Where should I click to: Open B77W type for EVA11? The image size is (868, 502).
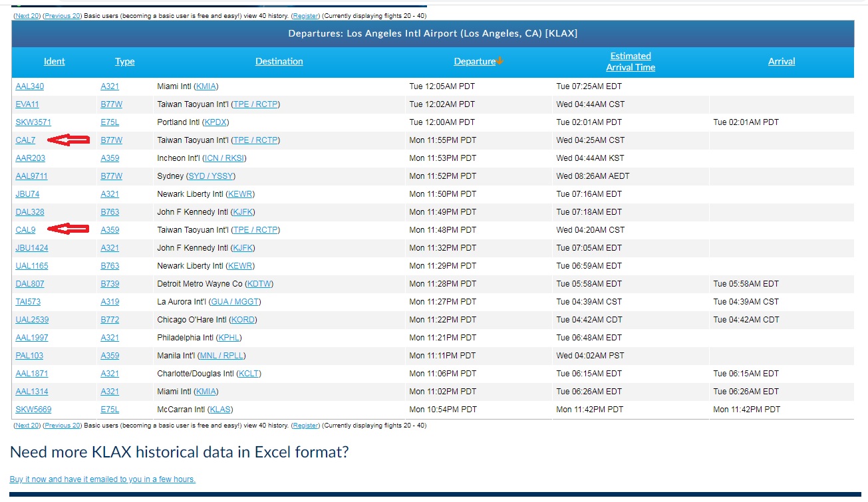point(112,104)
